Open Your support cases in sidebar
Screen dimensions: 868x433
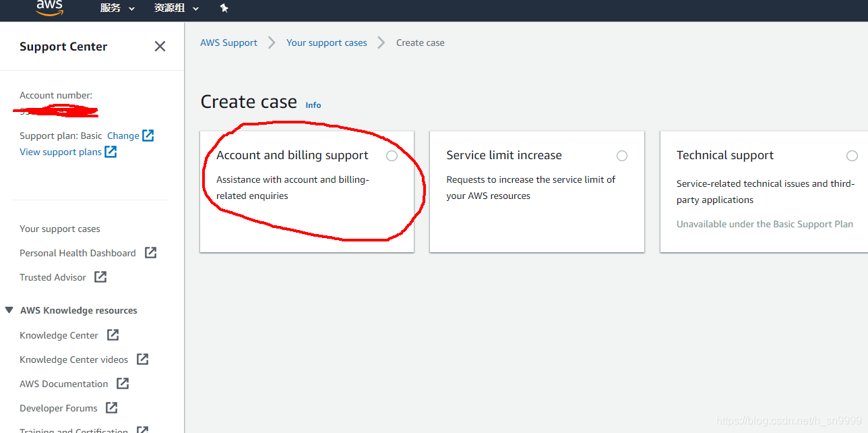tap(60, 229)
